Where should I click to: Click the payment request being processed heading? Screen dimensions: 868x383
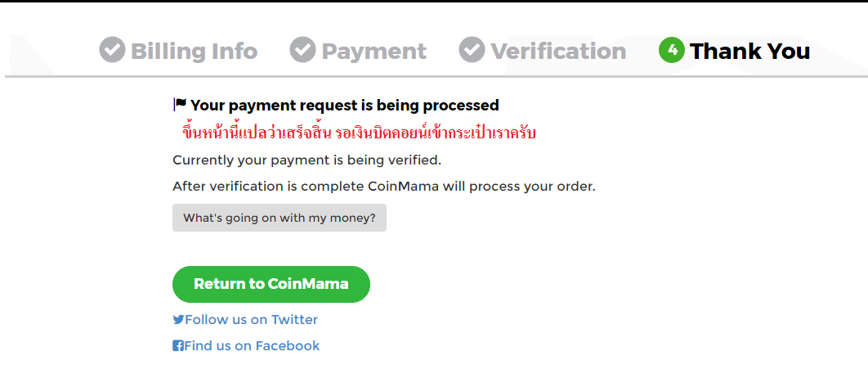(x=344, y=105)
